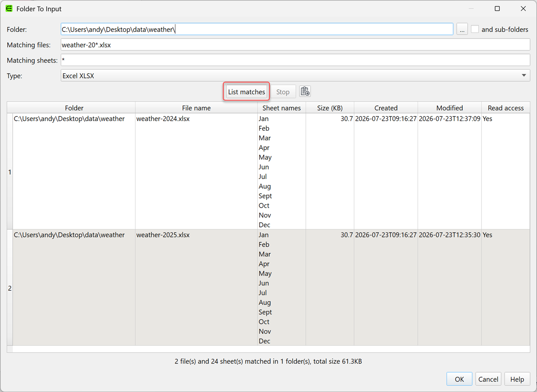Click the Size (KB) column header
This screenshot has width=537, height=392.
tap(330, 108)
